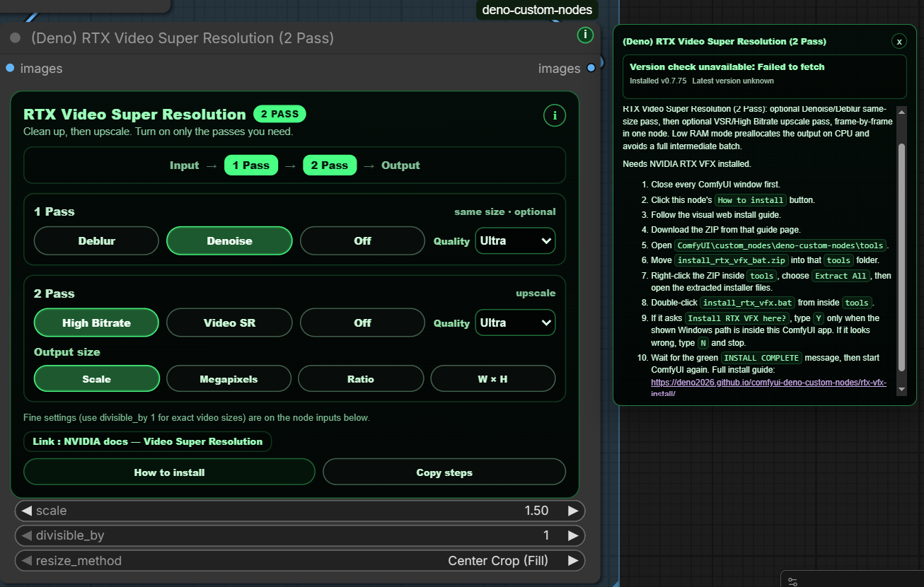Click the 2 PASS badge beside the title

(279, 114)
